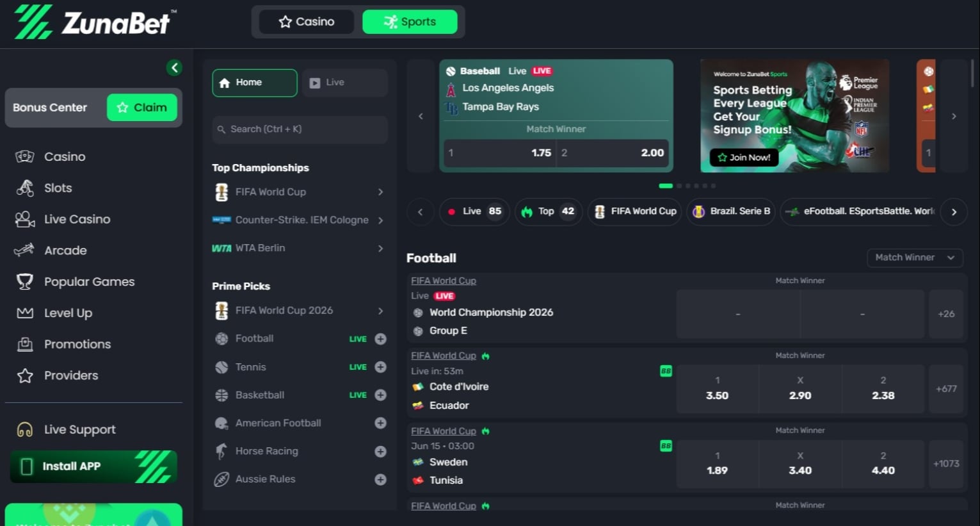980x526 pixels.
Task: Click the plus icon next to Basketball
Action: point(380,395)
